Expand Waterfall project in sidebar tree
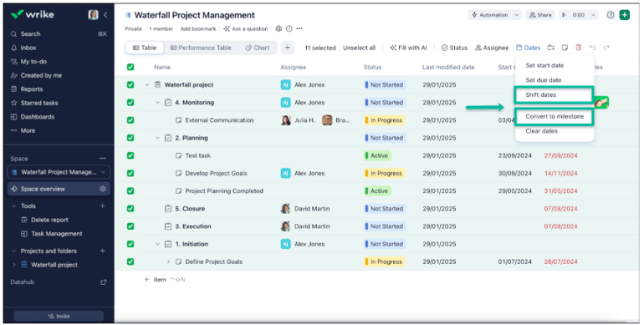This screenshot has height=325, width=644. point(14,265)
